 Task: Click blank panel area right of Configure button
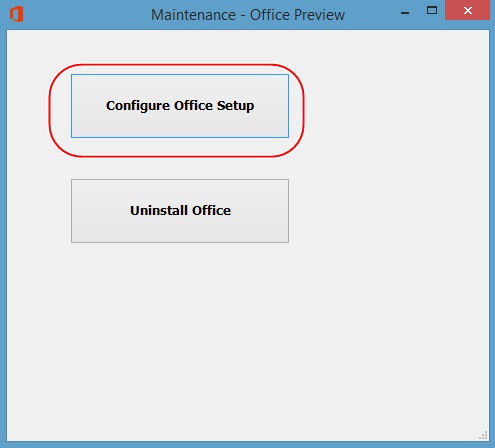pyautogui.click(x=393, y=106)
